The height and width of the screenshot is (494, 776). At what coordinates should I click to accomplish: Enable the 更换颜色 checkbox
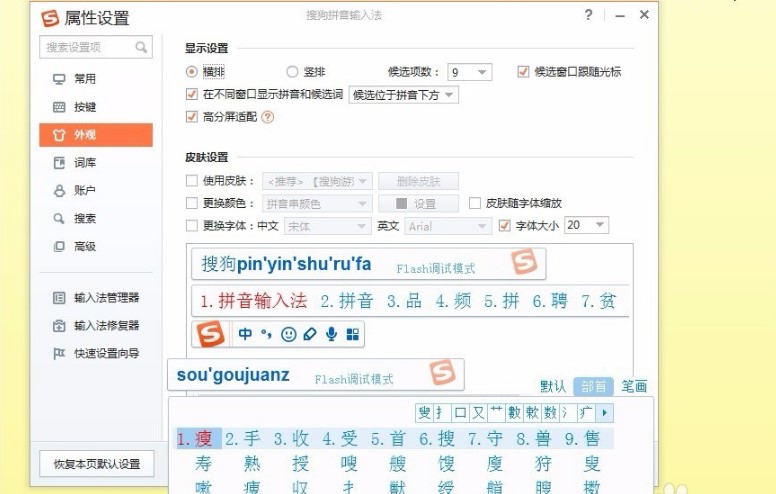(192, 203)
